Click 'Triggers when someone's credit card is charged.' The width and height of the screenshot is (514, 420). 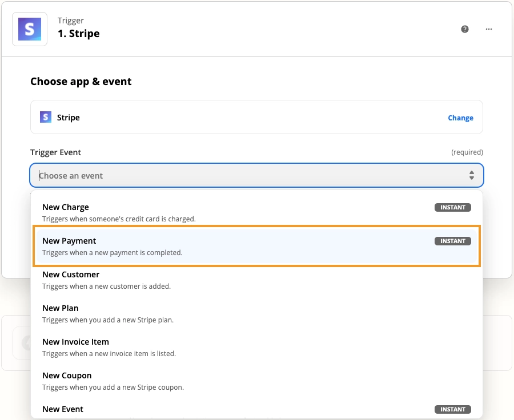[x=119, y=219]
